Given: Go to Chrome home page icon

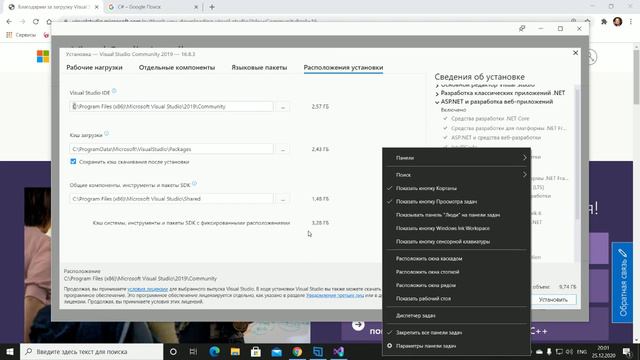Looking at the screenshot, I should click(x=49, y=22).
